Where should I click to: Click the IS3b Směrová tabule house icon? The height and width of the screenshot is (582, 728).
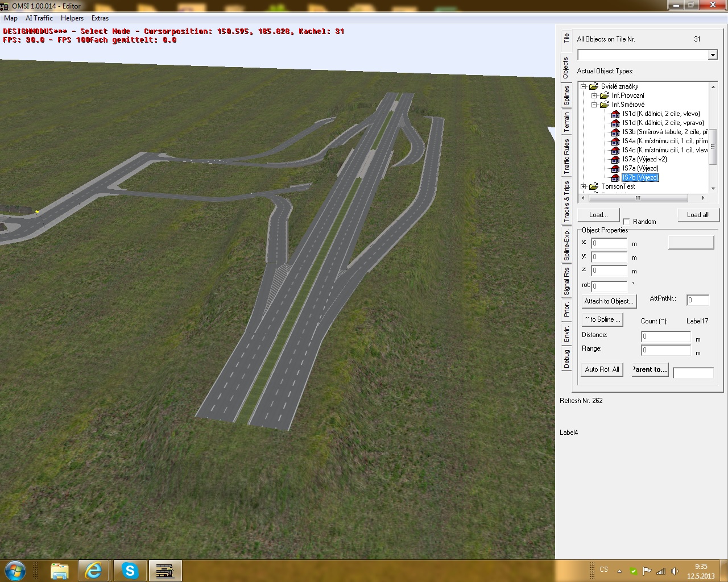pos(615,132)
